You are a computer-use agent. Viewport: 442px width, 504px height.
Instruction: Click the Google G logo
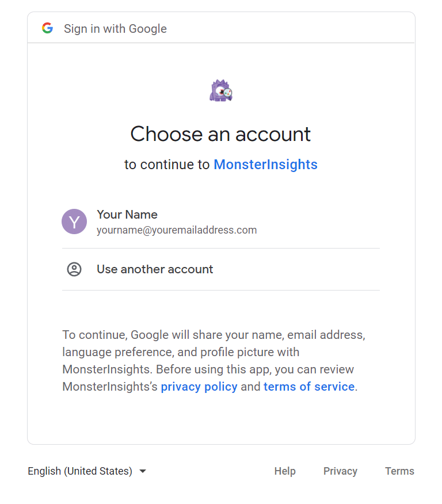coord(47,28)
